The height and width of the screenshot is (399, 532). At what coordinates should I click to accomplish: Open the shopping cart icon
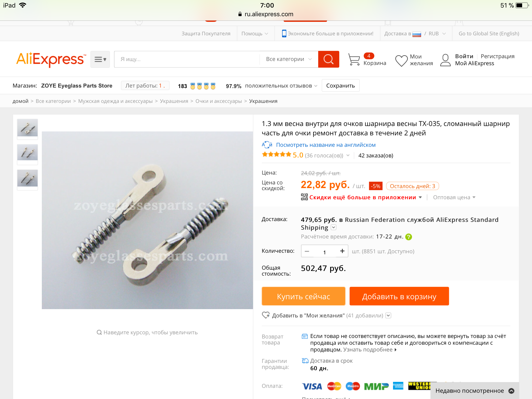pos(354,59)
